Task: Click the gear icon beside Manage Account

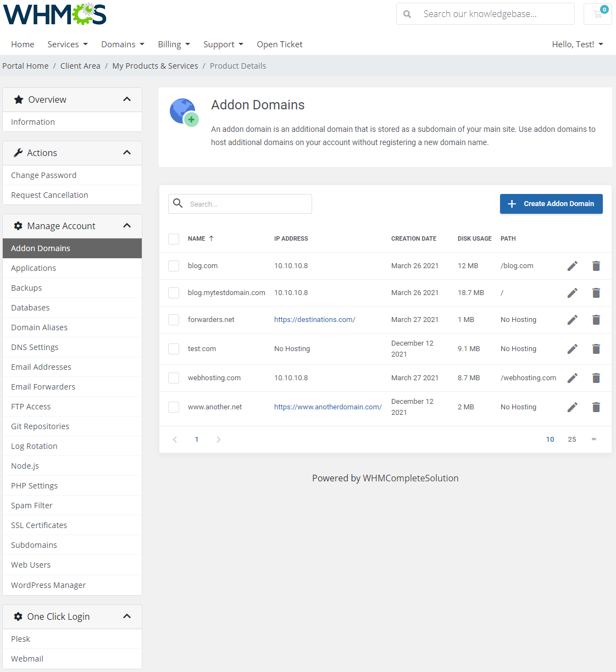Action: pyautogui.click(x=18, y=226)
